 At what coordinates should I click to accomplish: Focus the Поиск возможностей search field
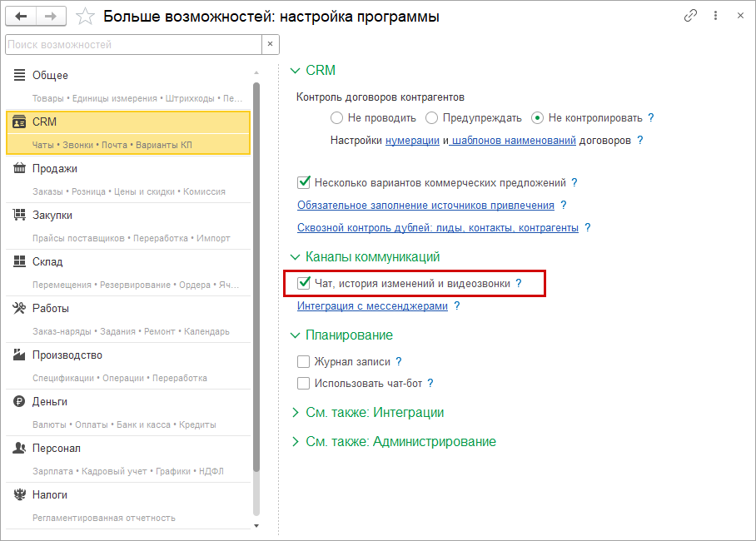(133, 44)
